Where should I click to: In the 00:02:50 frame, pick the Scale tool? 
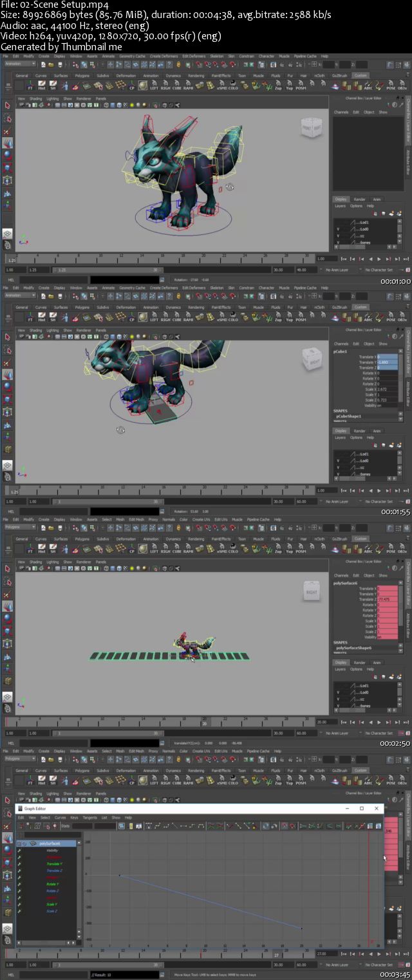(8, 631)
